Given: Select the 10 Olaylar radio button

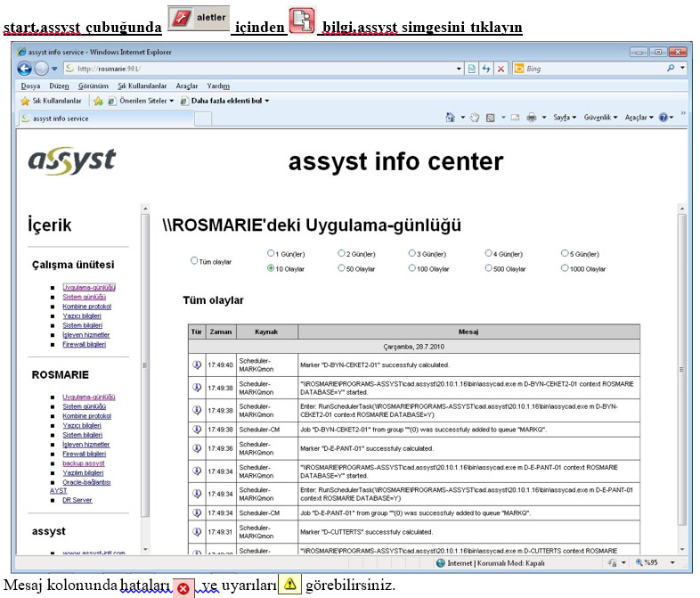Looking at the screenshot, I should click(271, 268).
